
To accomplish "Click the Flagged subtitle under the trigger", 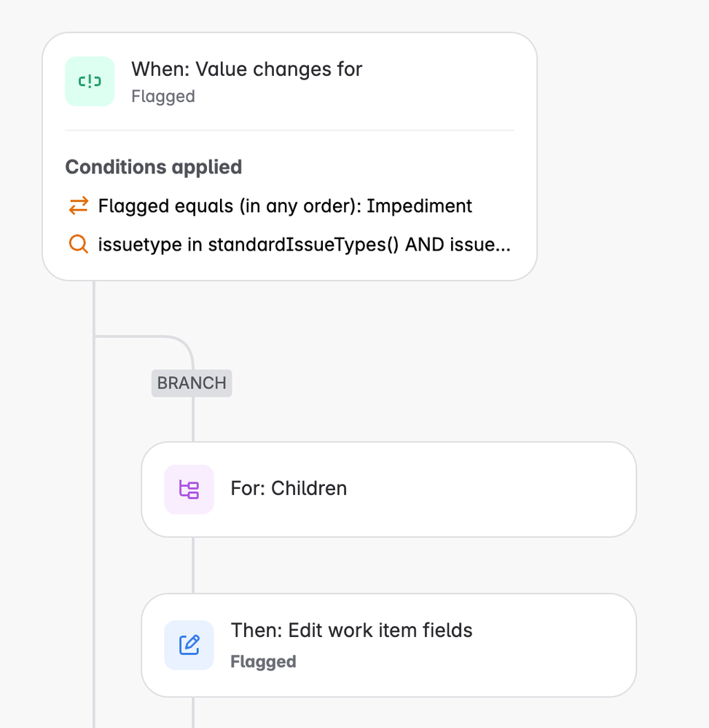I will [x=163, y=97].
